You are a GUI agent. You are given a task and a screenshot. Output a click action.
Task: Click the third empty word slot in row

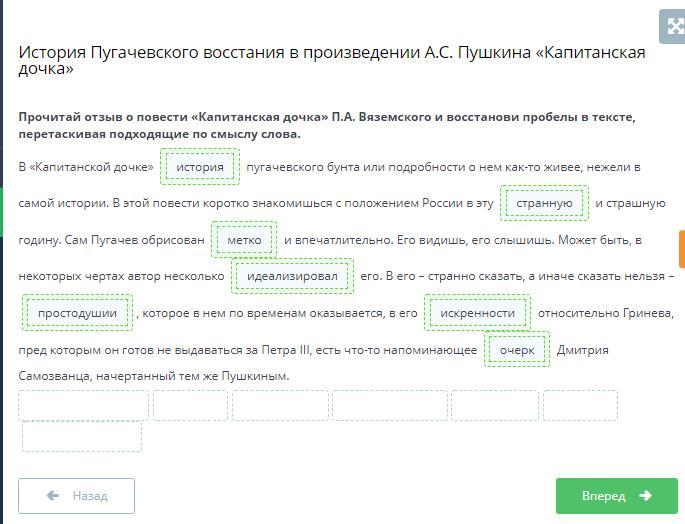(x=280, y=405)
